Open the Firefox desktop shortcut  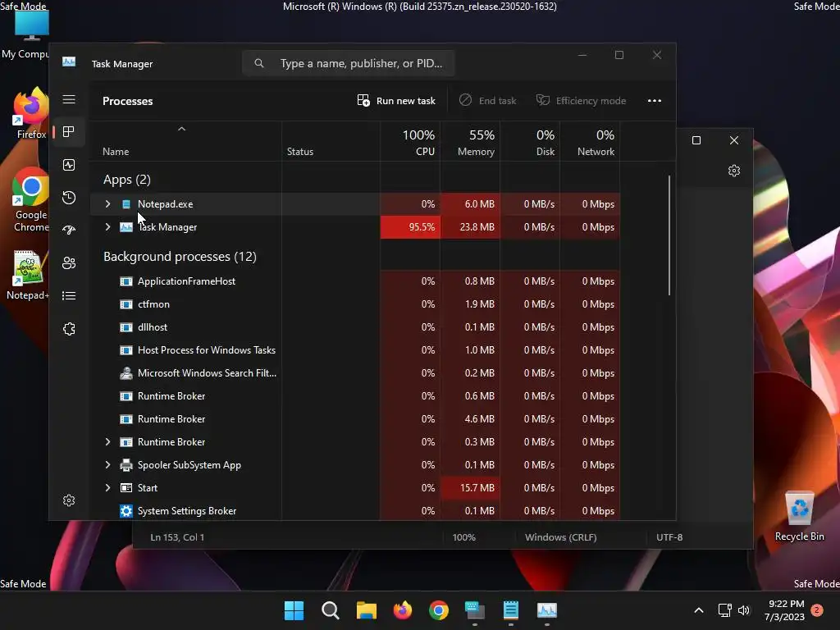coord(30,113)
